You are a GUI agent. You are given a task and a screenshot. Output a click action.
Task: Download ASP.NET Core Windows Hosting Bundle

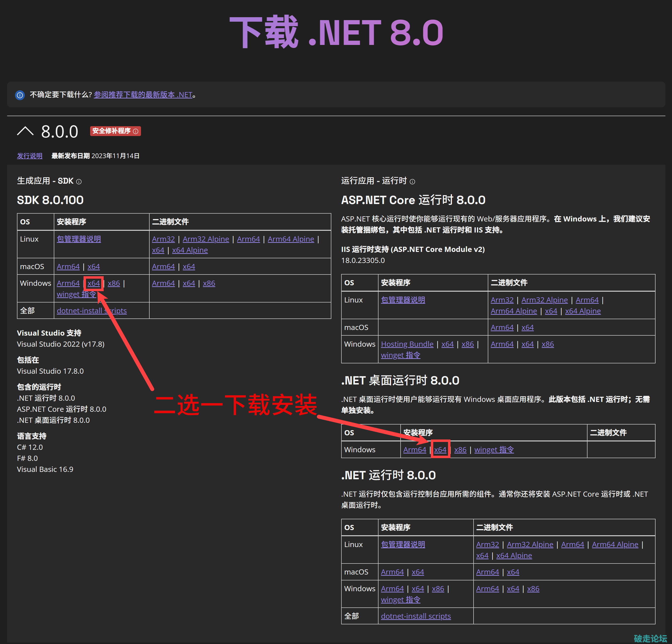(x=407, y=344)
